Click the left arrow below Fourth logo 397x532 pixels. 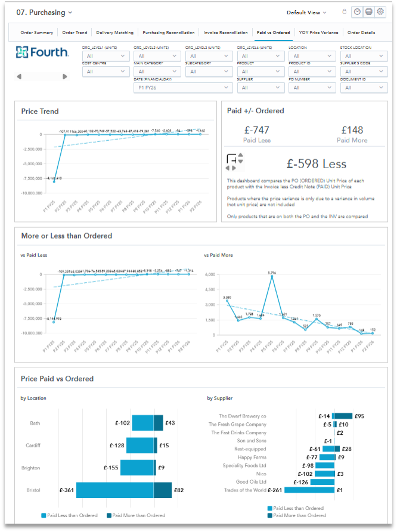click(19, 77)
